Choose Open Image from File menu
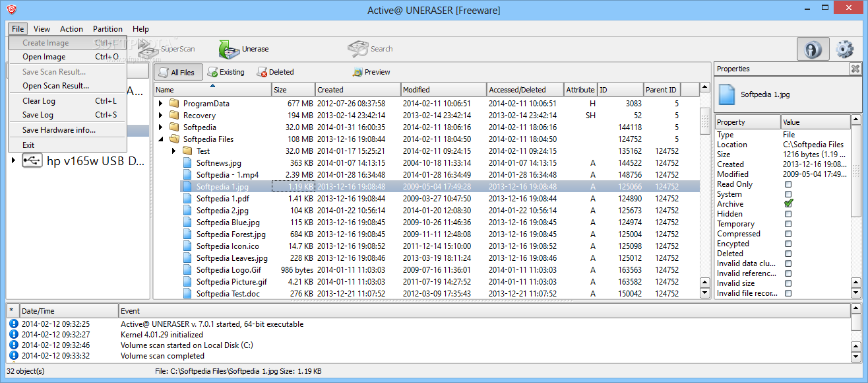 (x=67, y=57)
